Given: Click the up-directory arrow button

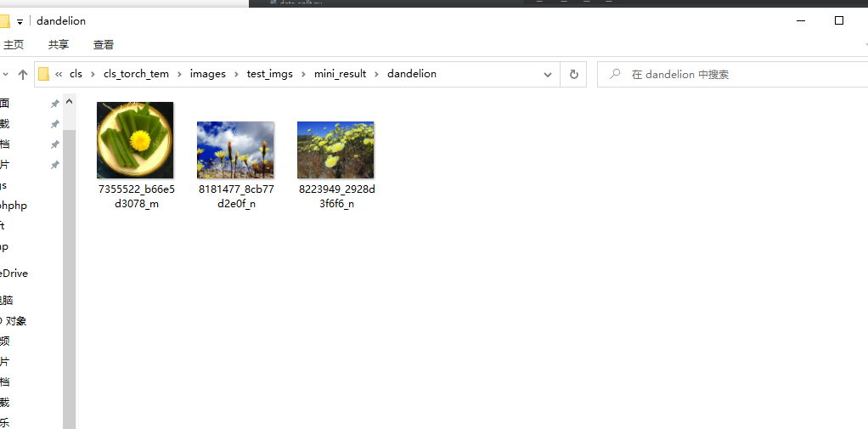Looking at the screenshot, I should [23, 74].
